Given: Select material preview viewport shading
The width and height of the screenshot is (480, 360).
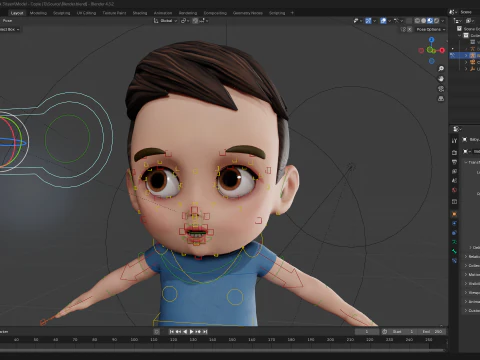Looking at the screenshot, I should coord(430,21).
